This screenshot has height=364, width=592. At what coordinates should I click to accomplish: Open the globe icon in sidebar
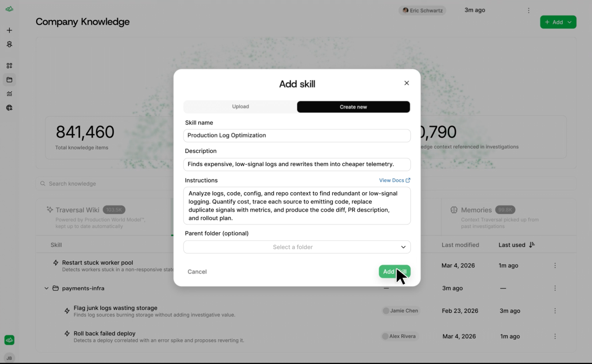pyautogui.click(x=9, y=108)
